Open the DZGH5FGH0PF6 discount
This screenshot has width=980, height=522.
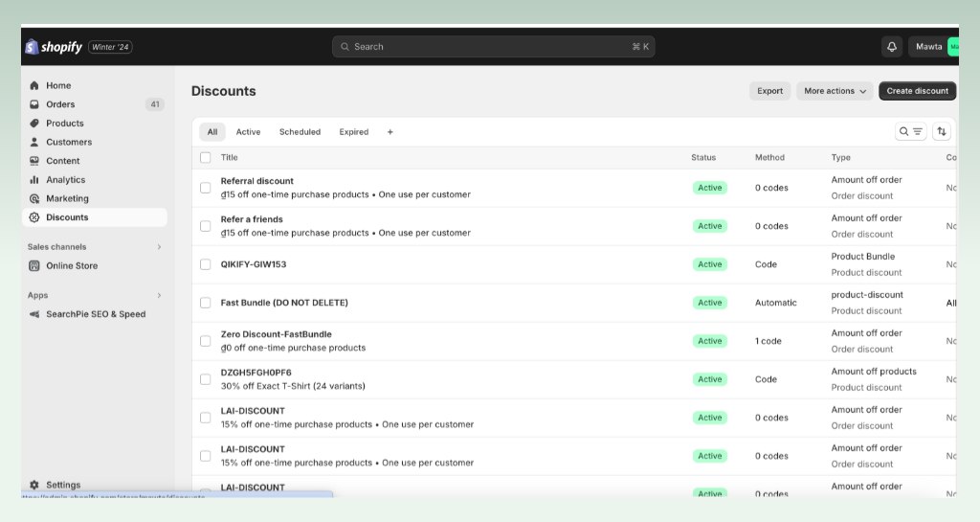pyautogui.click(x=256, y=373)
